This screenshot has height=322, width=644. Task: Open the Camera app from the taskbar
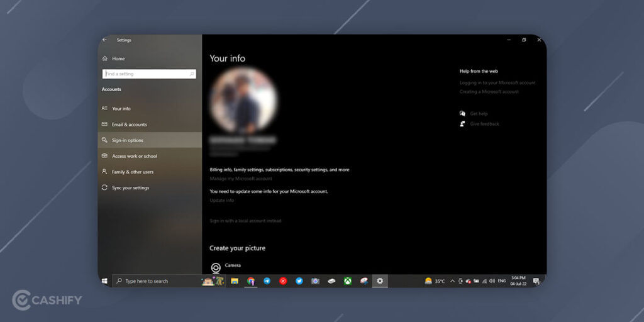[316, 281]
